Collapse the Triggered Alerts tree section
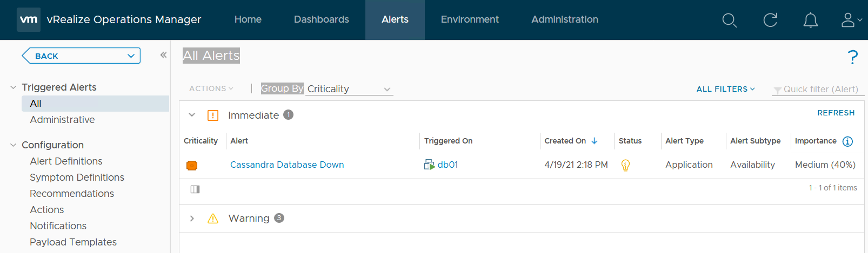 (x=14, y=87)
